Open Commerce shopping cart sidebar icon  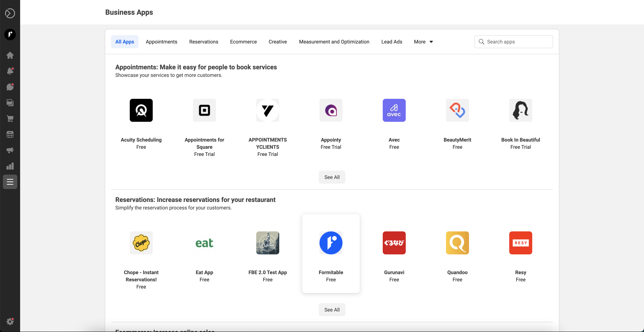[x=10, y=119]
